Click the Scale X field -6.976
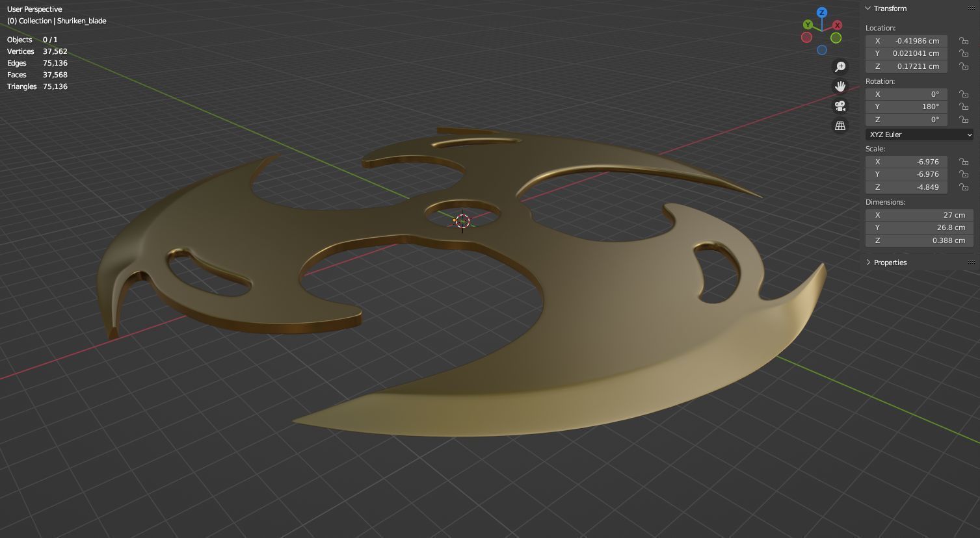The height and width of the screenshot is (538, 980). click(907, 161)
